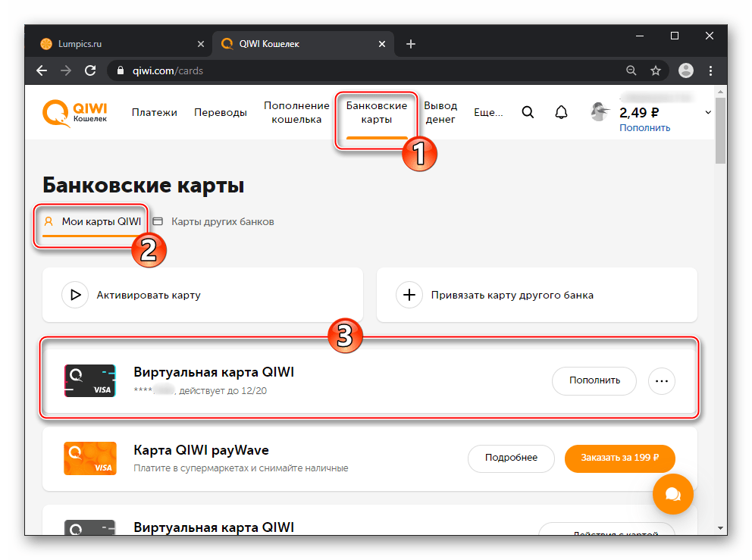
Task: Open the site search magnifier icon
Action: click(528, 112)
